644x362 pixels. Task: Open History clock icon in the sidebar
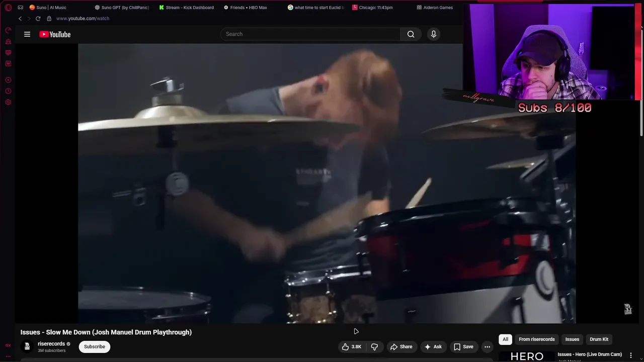click(8, 91)
